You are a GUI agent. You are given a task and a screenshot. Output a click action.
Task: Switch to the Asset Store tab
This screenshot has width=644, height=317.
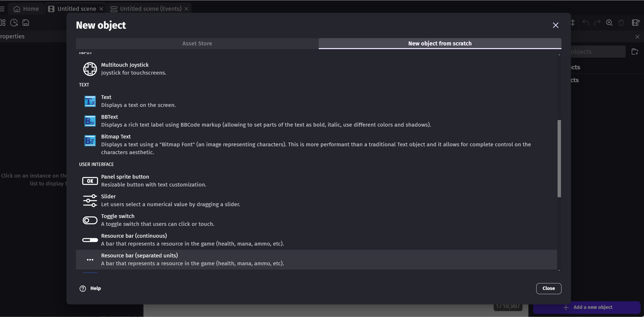tap(197, 43)
